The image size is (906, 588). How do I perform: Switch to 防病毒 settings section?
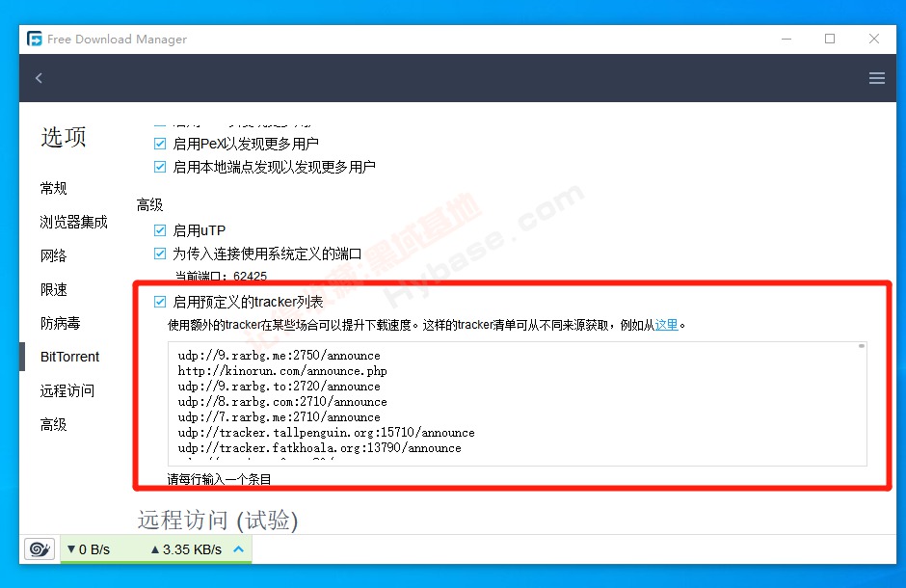click(60, 323)
